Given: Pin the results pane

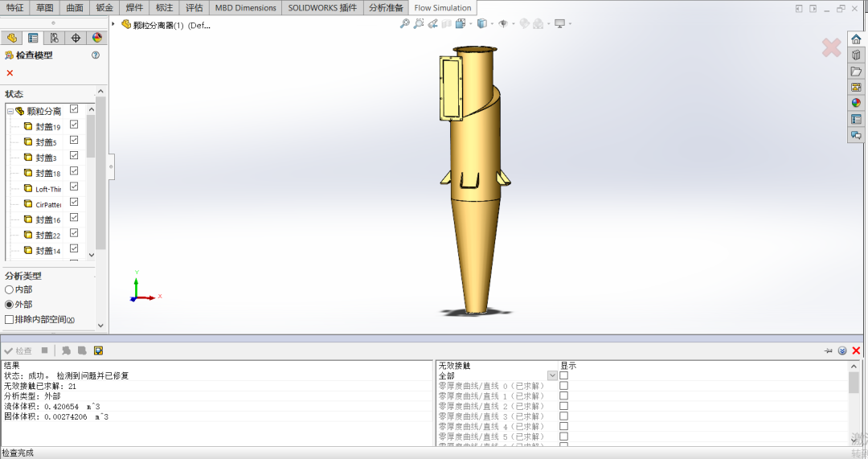Looking at the screenshot, I should (x=828, y=350).
